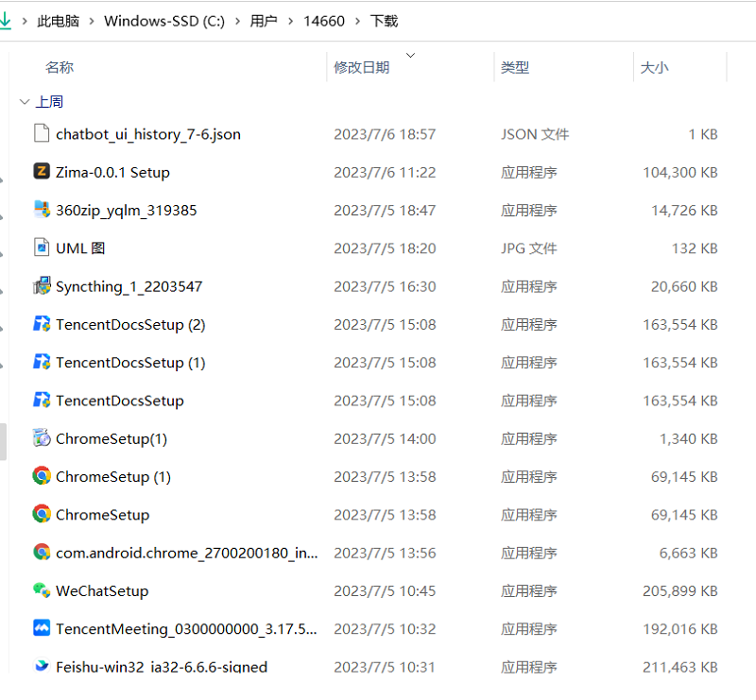
Task: Click the Syncthing_1_2203547 installer icon
Action: point(42,285)
